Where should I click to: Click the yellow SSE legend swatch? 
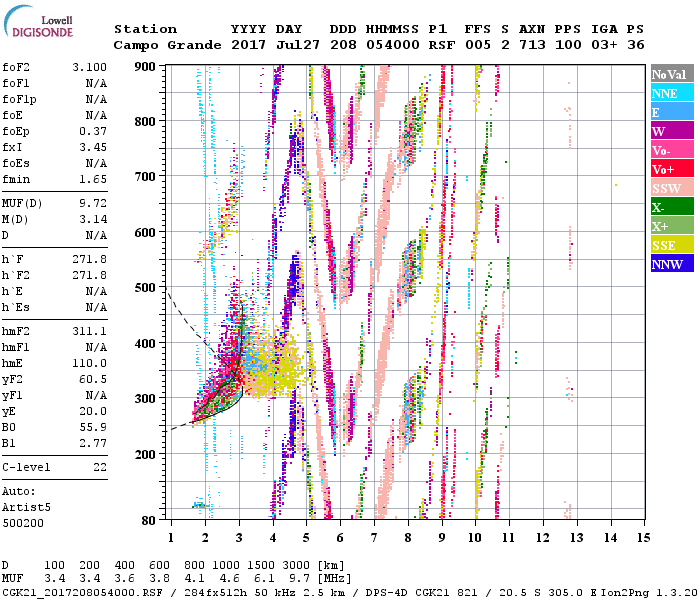pos(671,245)
